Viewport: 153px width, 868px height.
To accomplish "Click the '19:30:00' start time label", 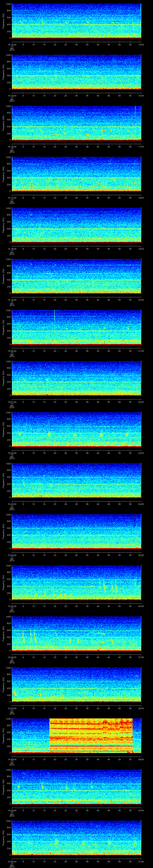I will coord(12,861).
